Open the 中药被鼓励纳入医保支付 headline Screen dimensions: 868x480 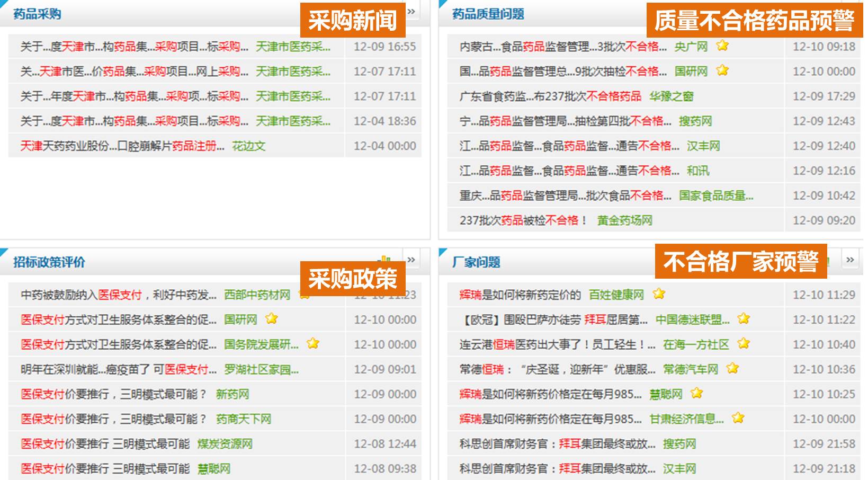(x=118, y=295)
